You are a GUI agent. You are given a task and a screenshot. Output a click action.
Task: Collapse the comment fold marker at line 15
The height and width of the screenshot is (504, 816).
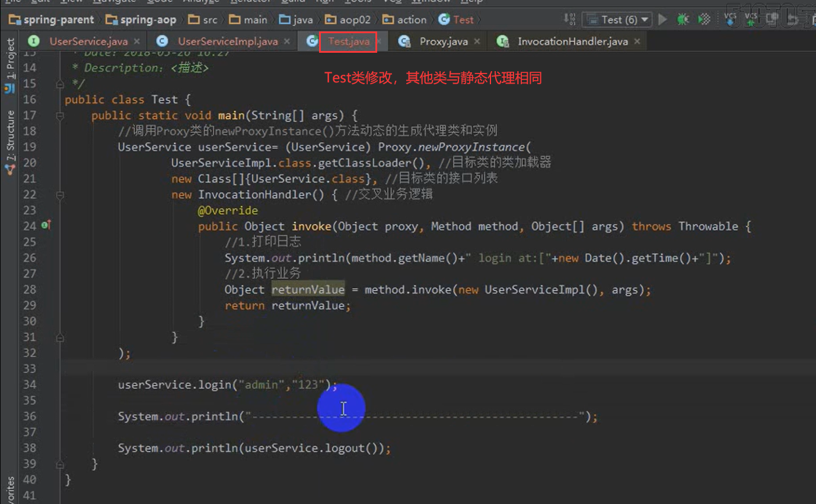tap(60, 84)
